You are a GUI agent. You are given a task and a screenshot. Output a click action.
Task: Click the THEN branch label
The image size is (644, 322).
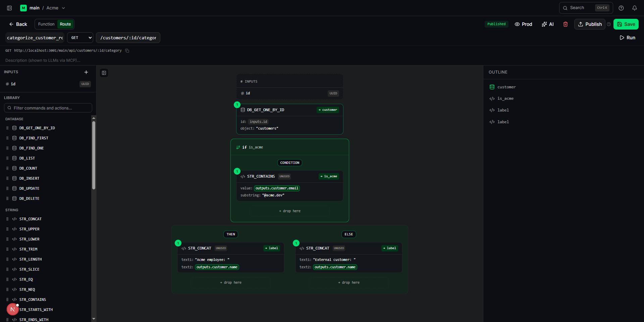[231, 234]
